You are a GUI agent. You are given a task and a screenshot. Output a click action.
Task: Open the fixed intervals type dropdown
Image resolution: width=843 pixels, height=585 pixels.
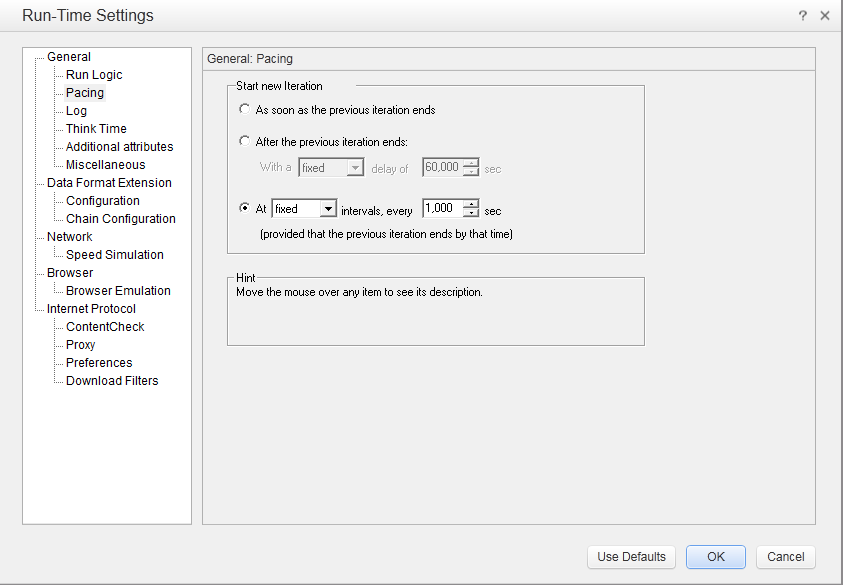327,209
